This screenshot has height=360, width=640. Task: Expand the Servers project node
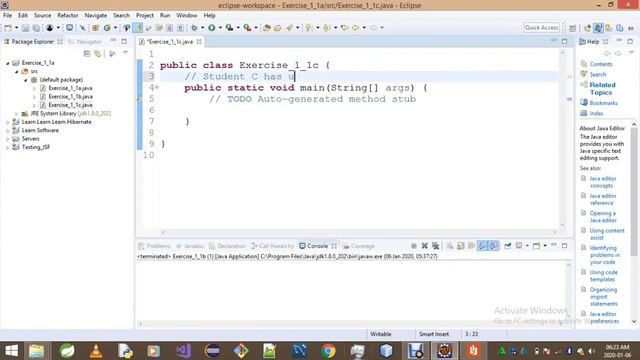(7, 139)
